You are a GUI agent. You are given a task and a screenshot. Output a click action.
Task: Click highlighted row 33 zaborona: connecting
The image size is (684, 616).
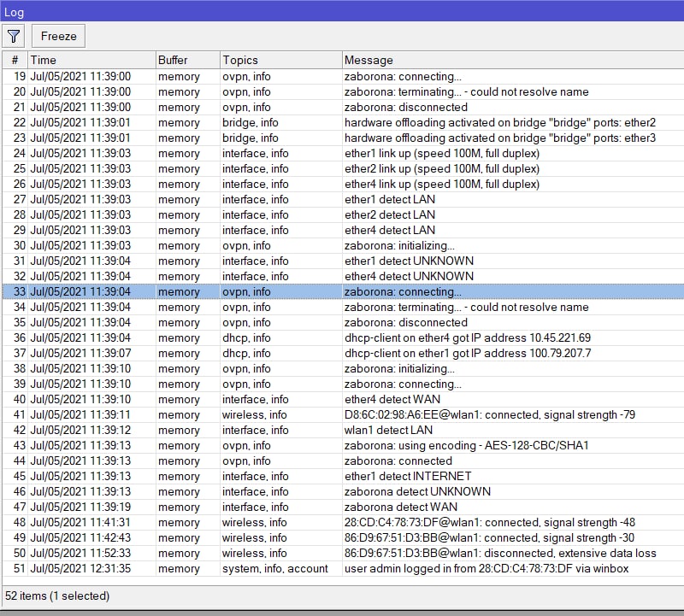click(x=344, y=291)
